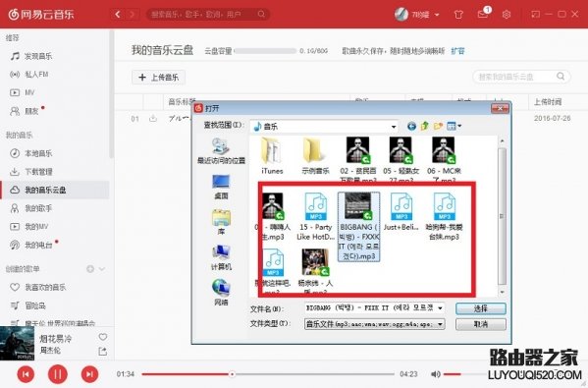Open the messages envelope icon
588x388 pixels.
click(x=483, y=15)
